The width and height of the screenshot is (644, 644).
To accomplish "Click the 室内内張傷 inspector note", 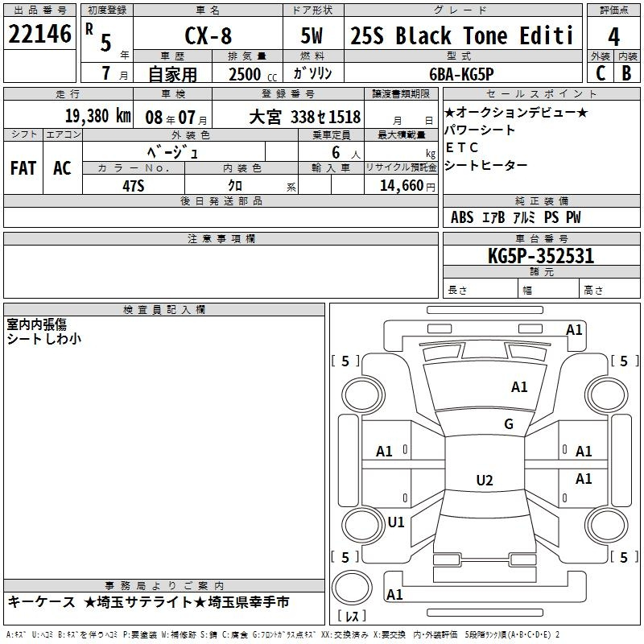I will pyautogui.click(x=36, y=324).
